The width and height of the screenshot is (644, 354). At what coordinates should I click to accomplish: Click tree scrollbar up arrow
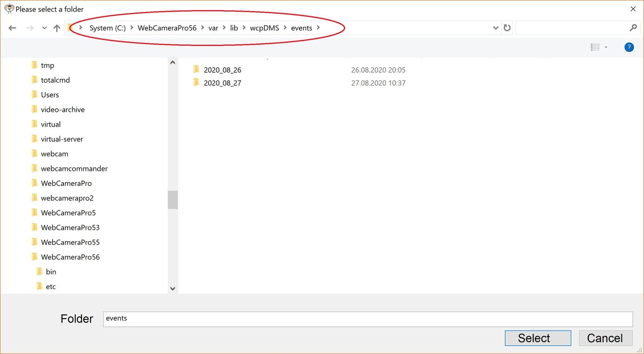[172, 63]
